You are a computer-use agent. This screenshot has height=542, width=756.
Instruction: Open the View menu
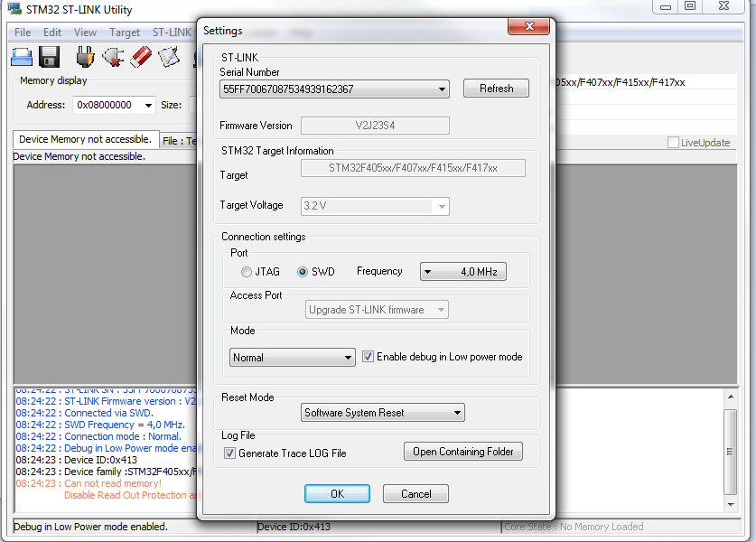(85, 33)
